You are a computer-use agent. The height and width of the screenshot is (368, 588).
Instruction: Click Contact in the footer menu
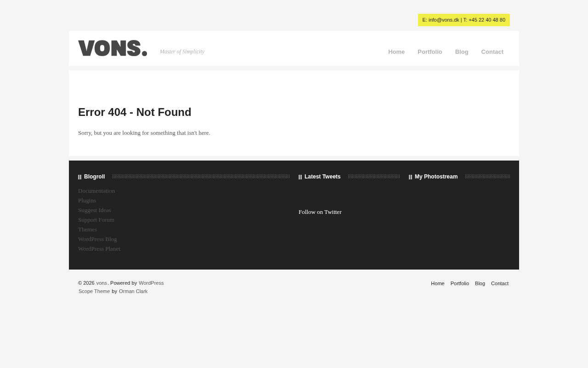point(500,283)
